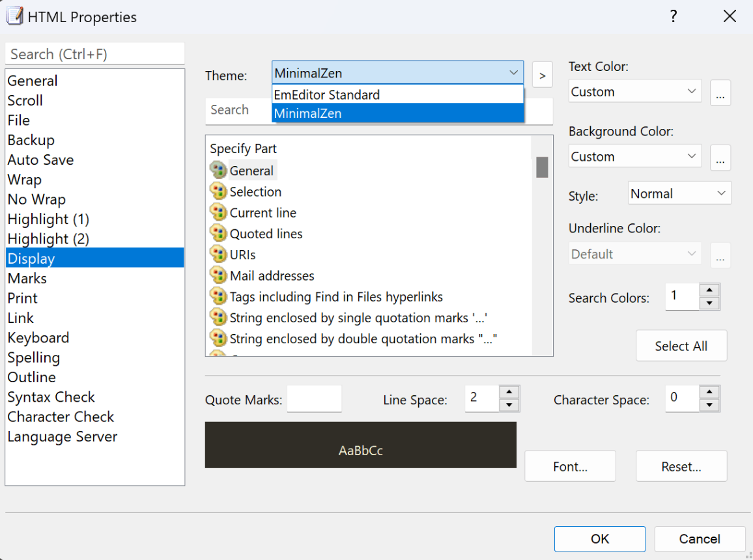The height and width of the screenshot is (560, 753).
Task: Open Text Color ellipsis picker button
Action: [720, 92]
